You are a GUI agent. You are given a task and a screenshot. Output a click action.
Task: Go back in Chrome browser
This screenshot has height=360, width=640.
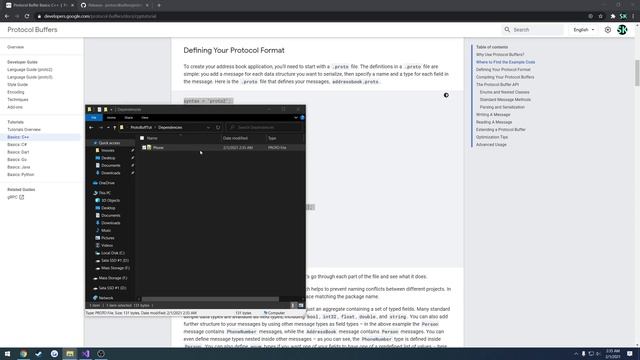pos(7,16)
